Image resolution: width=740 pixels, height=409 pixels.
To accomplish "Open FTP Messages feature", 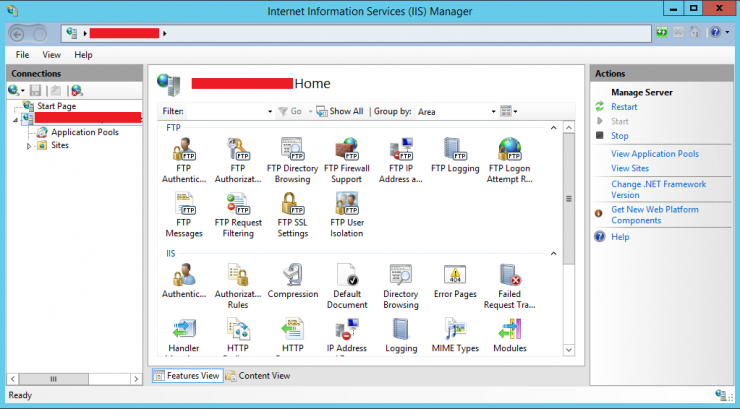I will click(184, 215).
